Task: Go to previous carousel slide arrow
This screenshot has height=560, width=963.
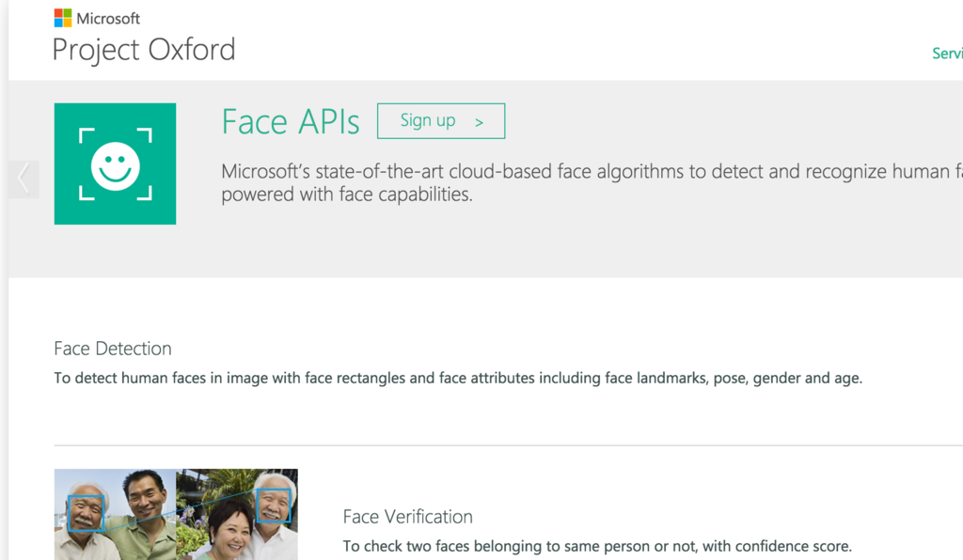Action: [24, 179]
